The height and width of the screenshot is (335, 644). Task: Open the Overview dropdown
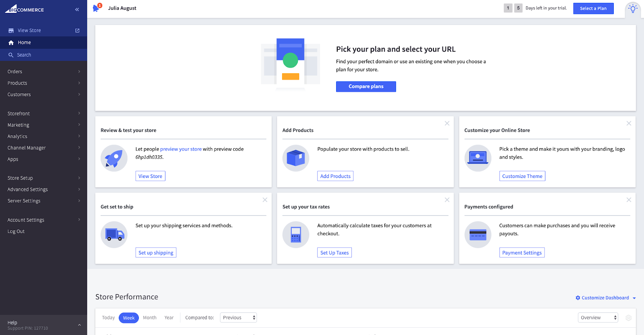pos(598,318)
